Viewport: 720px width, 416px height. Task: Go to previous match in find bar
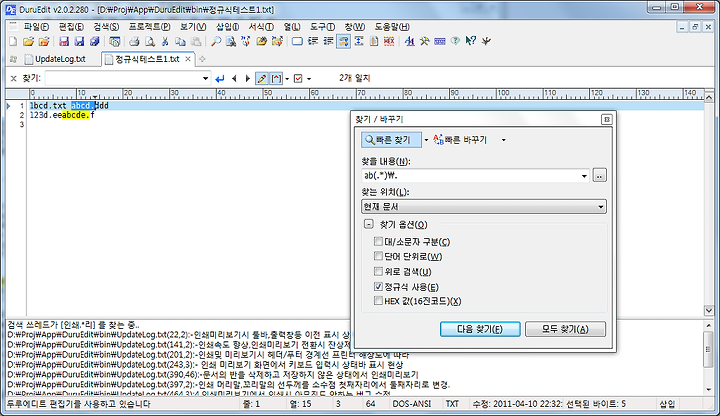[x=234, y=79]
